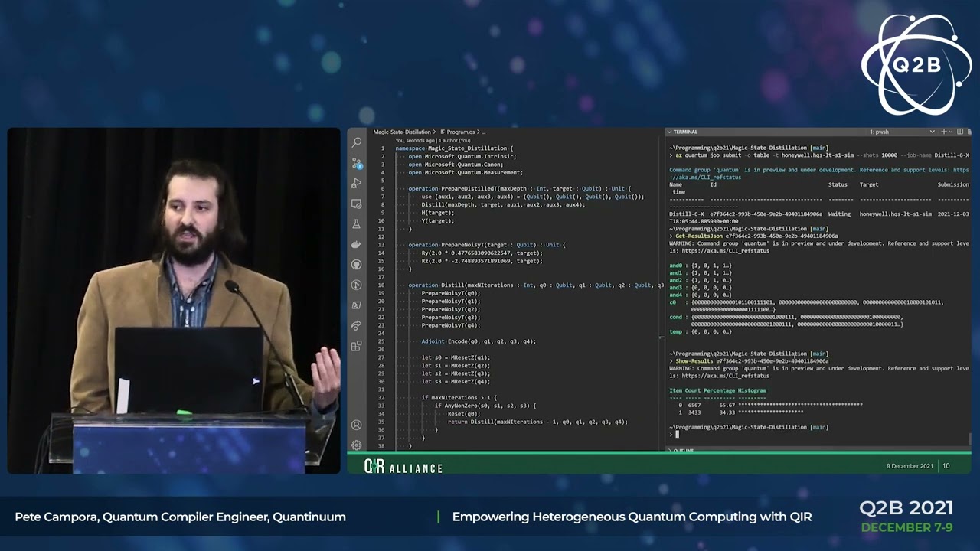Click 'let s3 = MResetZ(q4);' line
Viewport: 980px width, 551px height.
coord(456,381)
